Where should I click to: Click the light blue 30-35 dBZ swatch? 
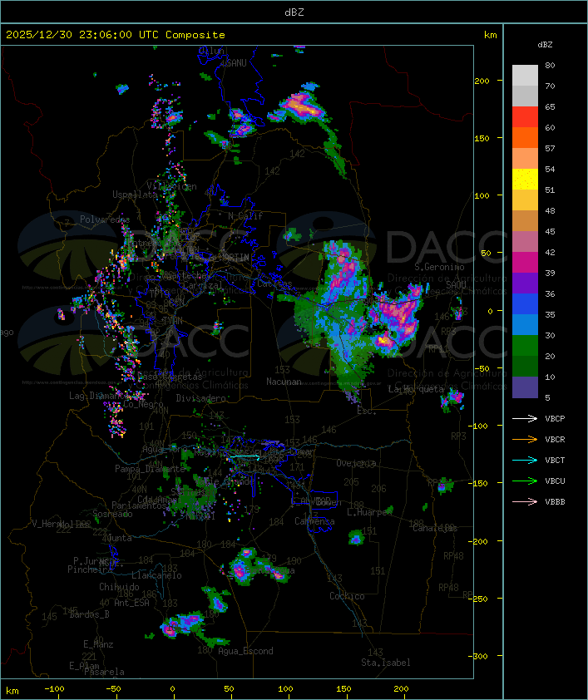[525, 324]
